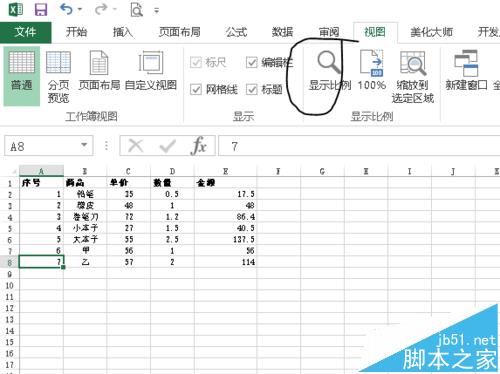The width and height of the screenshot is (500, 374).
Task: Select the cell with unit price 72
Action: point(129,217)
